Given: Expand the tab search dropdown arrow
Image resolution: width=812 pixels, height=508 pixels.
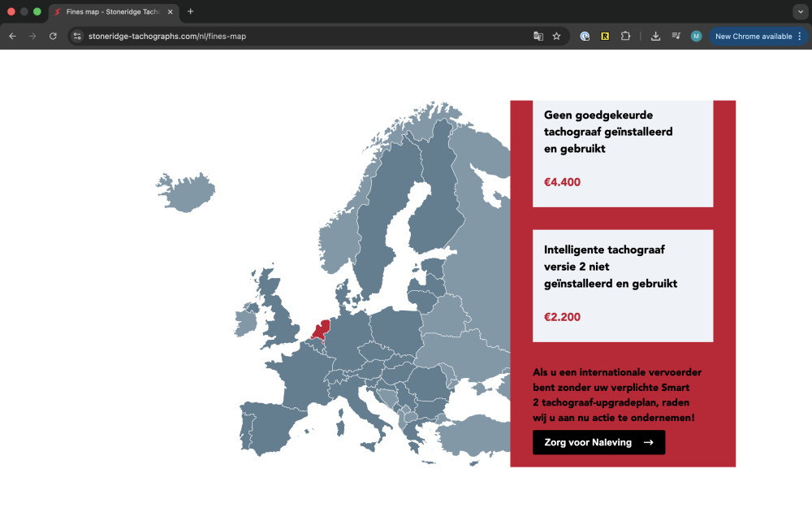Looking at the screenshot, I should point(800,11).
